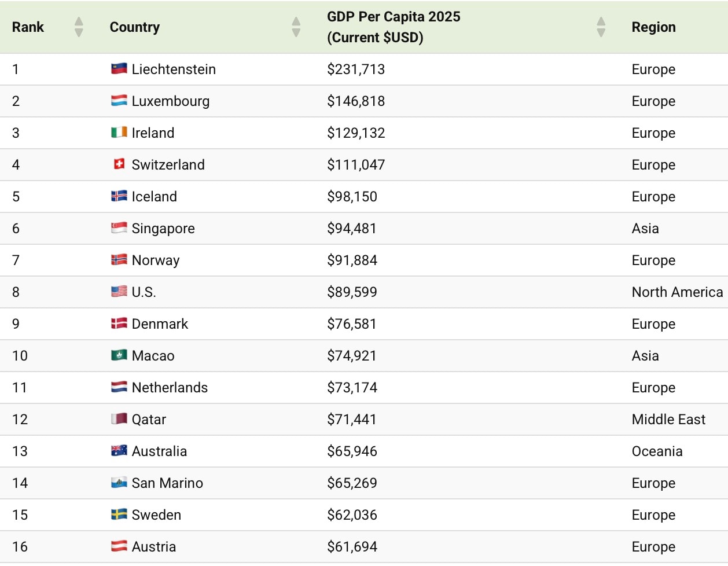Viewport: 728px width, 566px height.
Task: Click the Liechtenstein flag icon
Action: coord(119,69)
